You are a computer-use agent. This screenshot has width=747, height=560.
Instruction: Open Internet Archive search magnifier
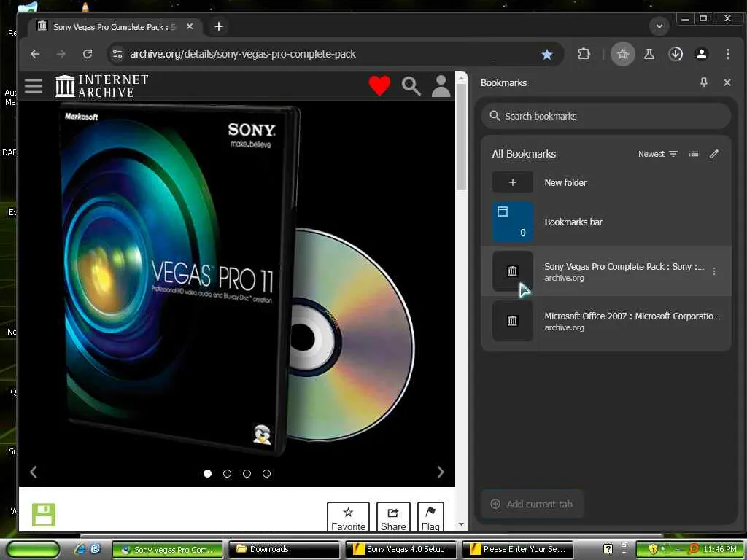point(411,86)
